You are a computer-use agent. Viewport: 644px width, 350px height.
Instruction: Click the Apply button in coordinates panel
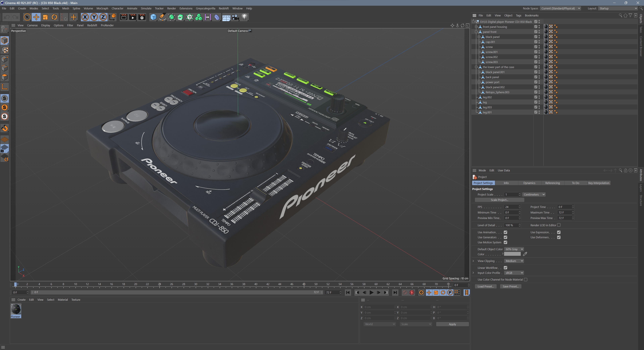452,324
